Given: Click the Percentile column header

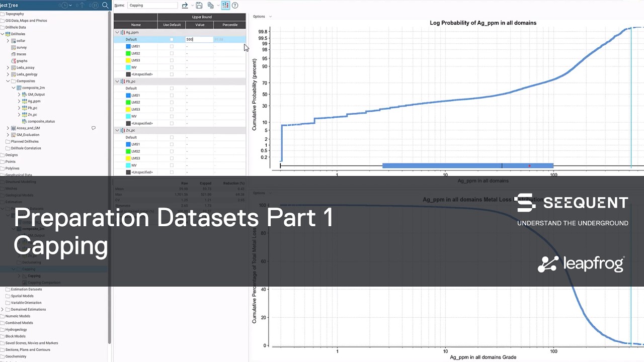Looking at the screenshot, I should 230,25.
